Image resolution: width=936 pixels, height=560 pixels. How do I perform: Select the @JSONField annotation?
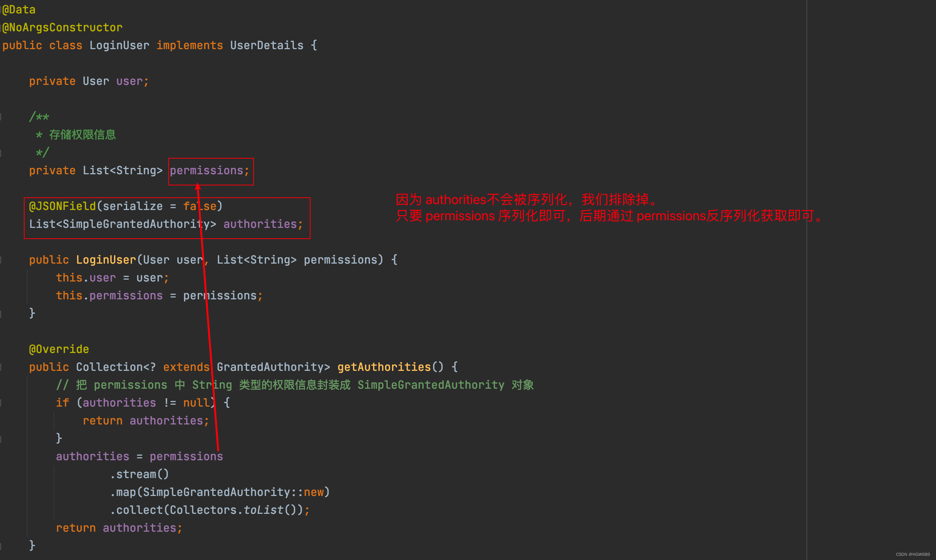point(63,206)
